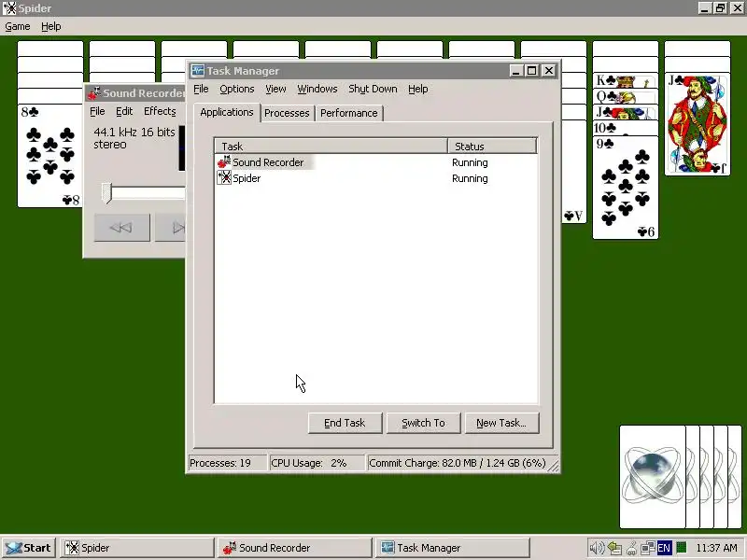This screenshot has height=560, width=747.
Task: Select Spider in the task list
Action: (247, 178)
